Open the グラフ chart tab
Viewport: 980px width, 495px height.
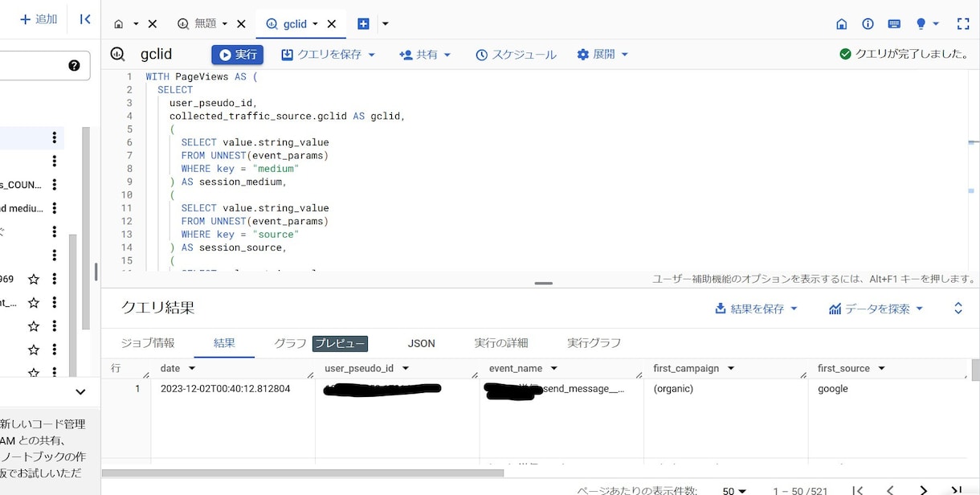[290, 343]
